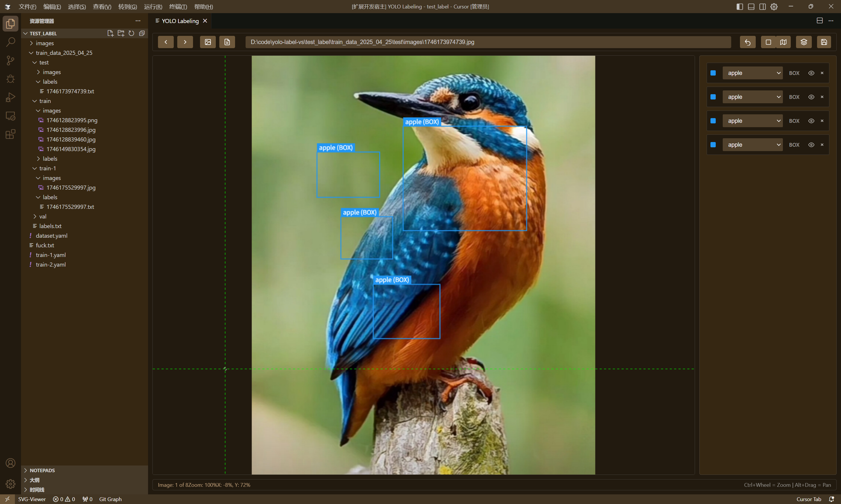Click the open image icon button
The height and width of the screenshot is (504, 841).
tap(208, 42)
